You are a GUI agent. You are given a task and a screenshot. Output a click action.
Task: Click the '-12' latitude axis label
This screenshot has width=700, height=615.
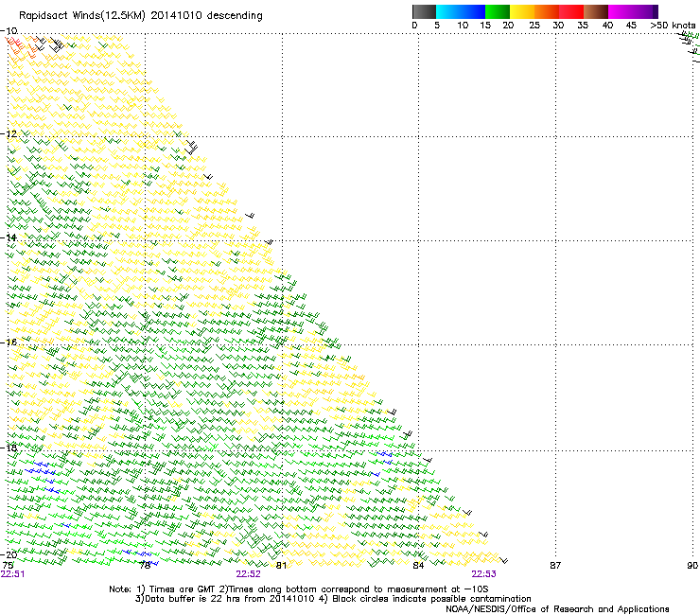pos(9,134)
